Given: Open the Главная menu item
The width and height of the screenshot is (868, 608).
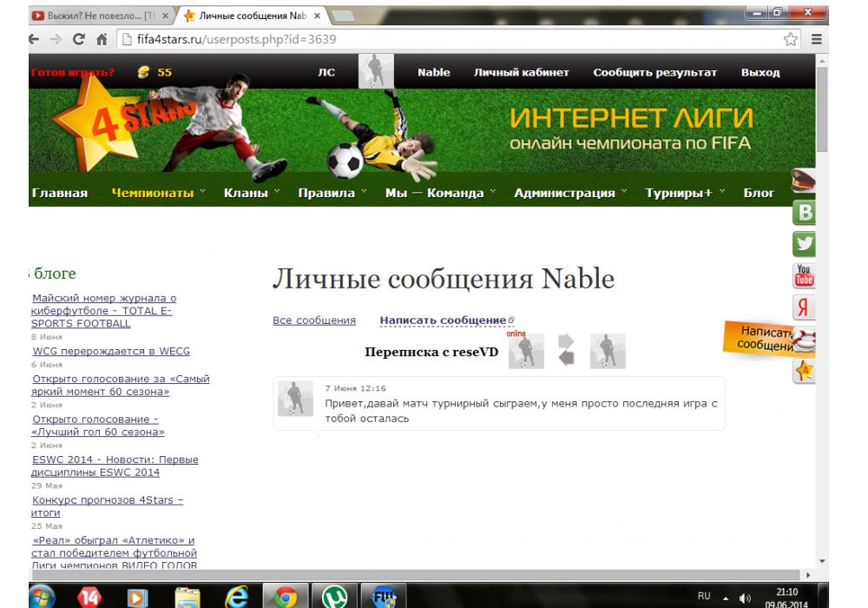Looking at the screenshot, I should [x=59, y=193].
